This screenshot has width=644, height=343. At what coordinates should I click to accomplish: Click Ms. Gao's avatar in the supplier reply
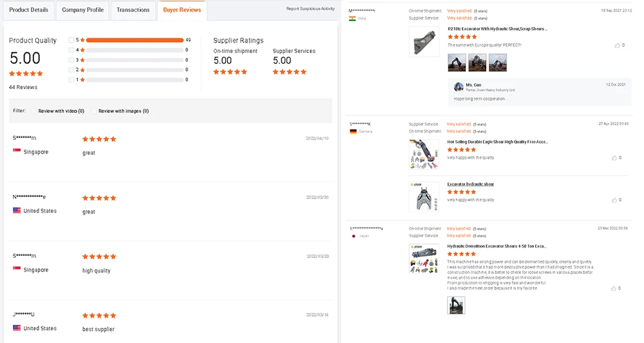(459, 87)
